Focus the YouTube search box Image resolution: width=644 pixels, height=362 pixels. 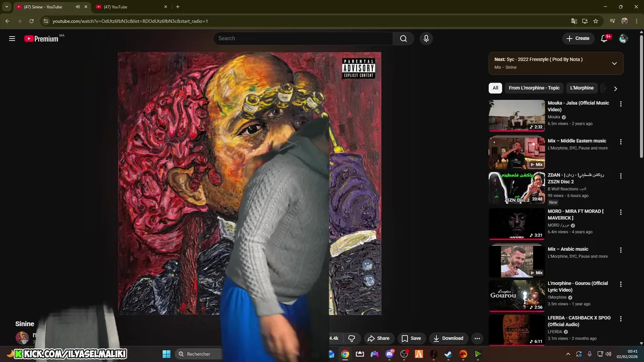click(x=303, y=38)
